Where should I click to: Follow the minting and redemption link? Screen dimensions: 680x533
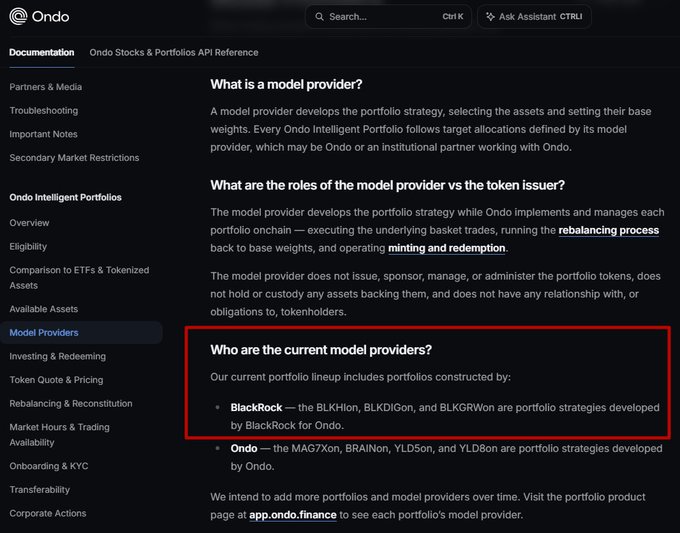(446, 248)
